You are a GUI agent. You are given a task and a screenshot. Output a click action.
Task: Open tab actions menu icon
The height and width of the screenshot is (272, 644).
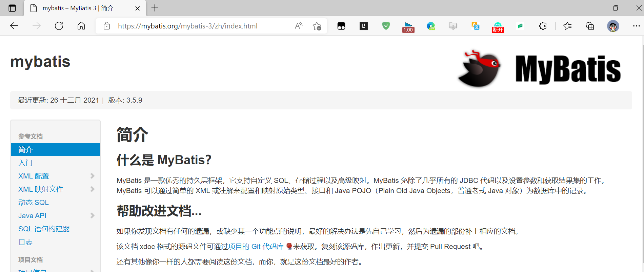tap(12, 8)
